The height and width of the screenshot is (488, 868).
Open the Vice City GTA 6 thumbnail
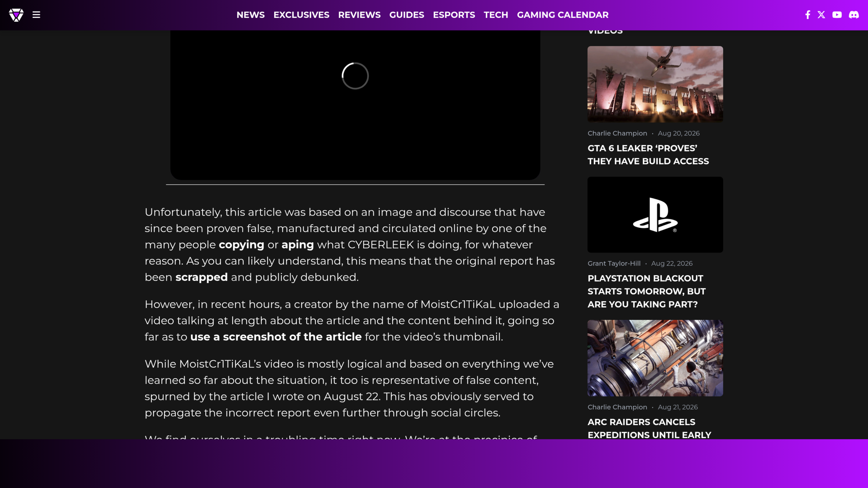pyautogui.click(x=655, y=84)
